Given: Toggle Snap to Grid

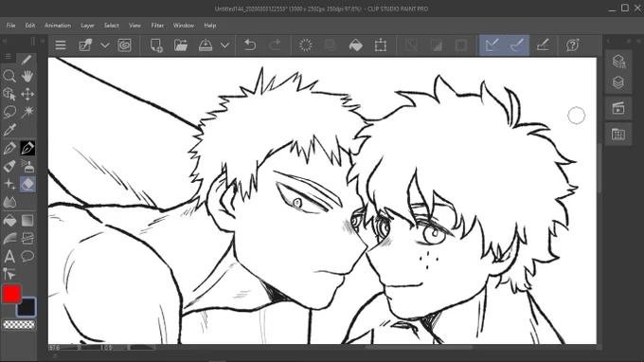Looking at the screenshot, I should tap(543, 45).
